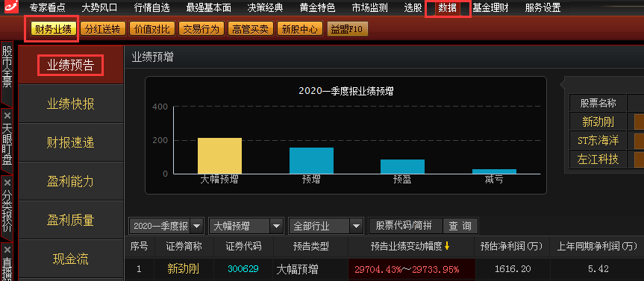
Task: Select the 高管买卖 toolbar button
Action: (x=251, y=29)
